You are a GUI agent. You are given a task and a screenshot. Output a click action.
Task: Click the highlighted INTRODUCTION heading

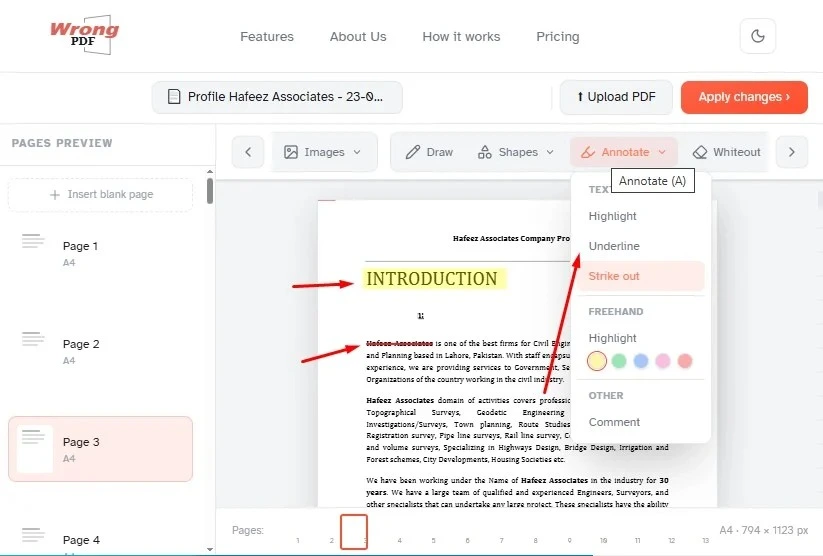(x=434, y=279)
